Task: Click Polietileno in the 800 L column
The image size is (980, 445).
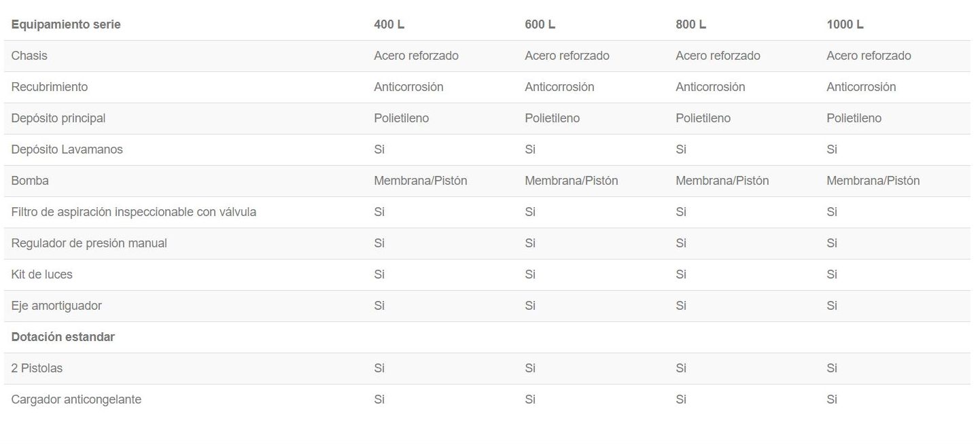Action: click(703, 118)
